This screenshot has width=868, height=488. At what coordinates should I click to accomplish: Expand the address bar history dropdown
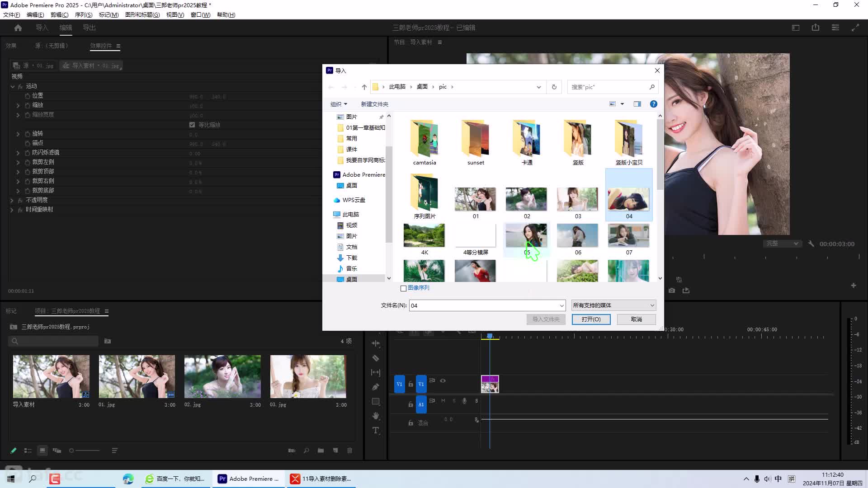click(538, 87)
